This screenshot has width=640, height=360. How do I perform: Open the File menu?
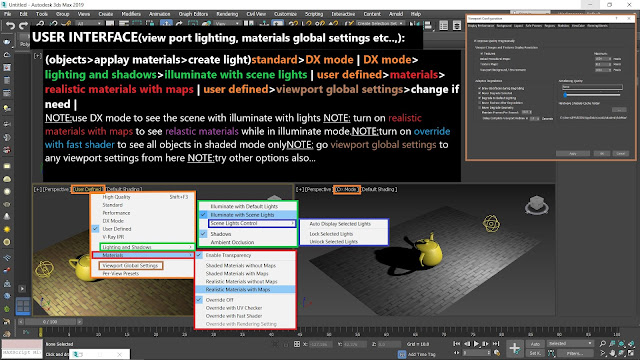pos(8,14)
